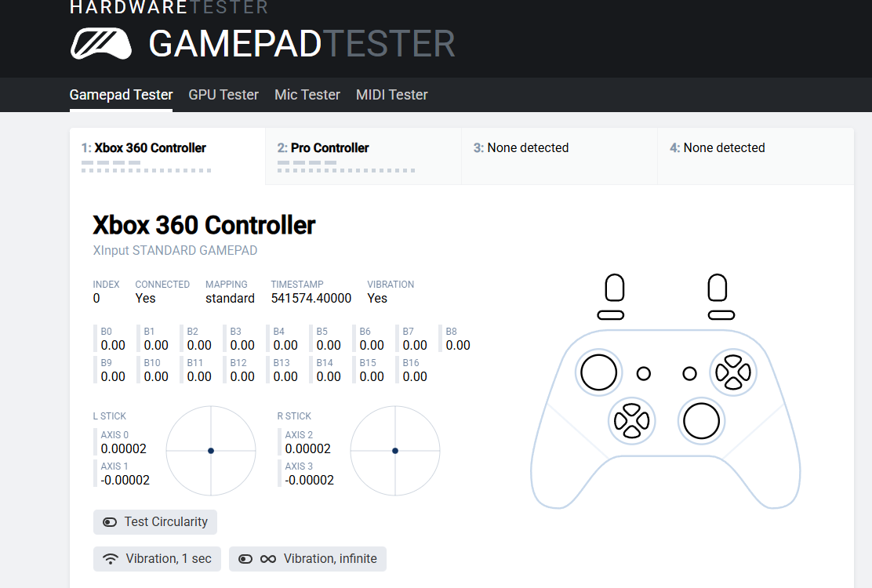Toggle the infinite vibration switch
872x588 pixels.
[x=245, y=558]
